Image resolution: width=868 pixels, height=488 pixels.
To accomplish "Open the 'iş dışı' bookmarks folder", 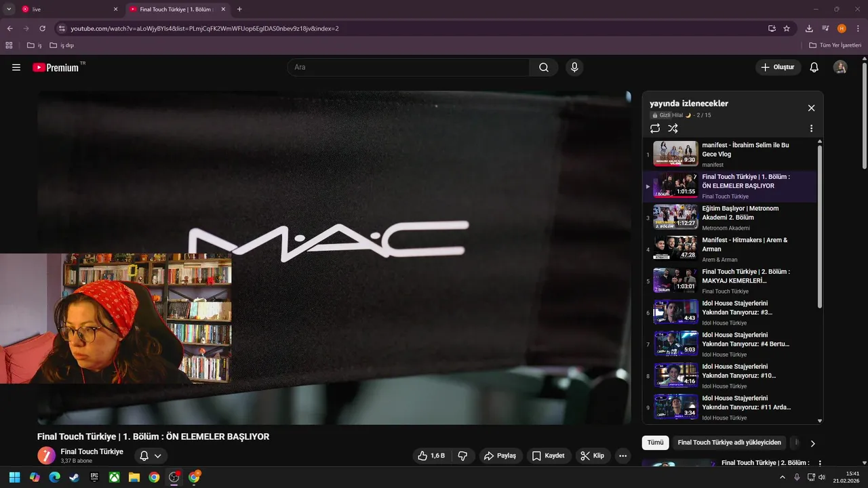I will [x=62, y=45].
